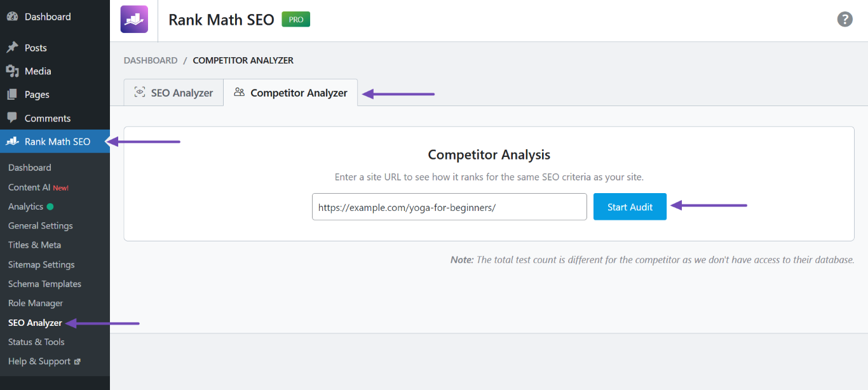
Task: Click the Rank Math SEO header title
Action: pos(221,20)
